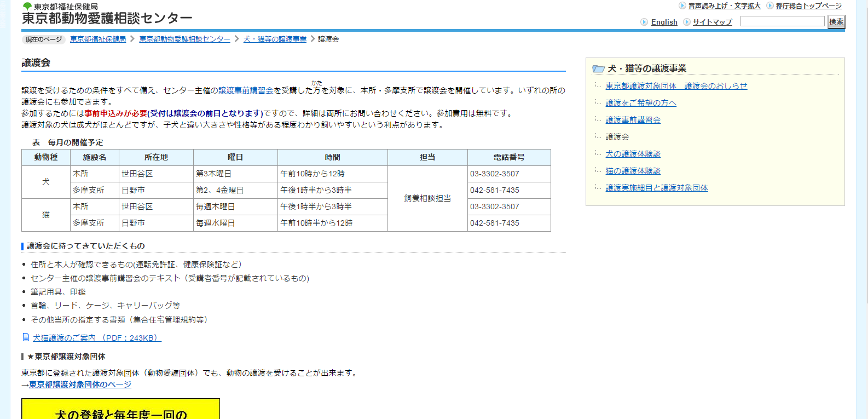
Task: Open the 譲渡事前講習会 link in the paragraph
Action: tap(246, 90)
